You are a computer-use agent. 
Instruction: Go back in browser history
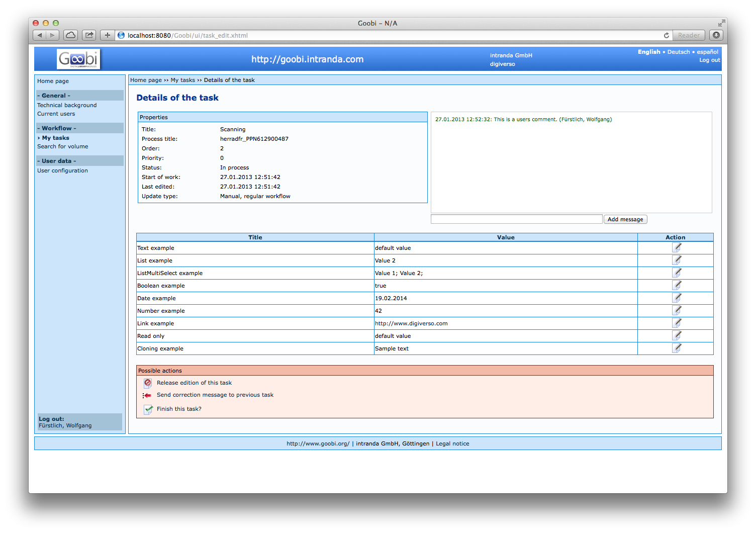40,35
